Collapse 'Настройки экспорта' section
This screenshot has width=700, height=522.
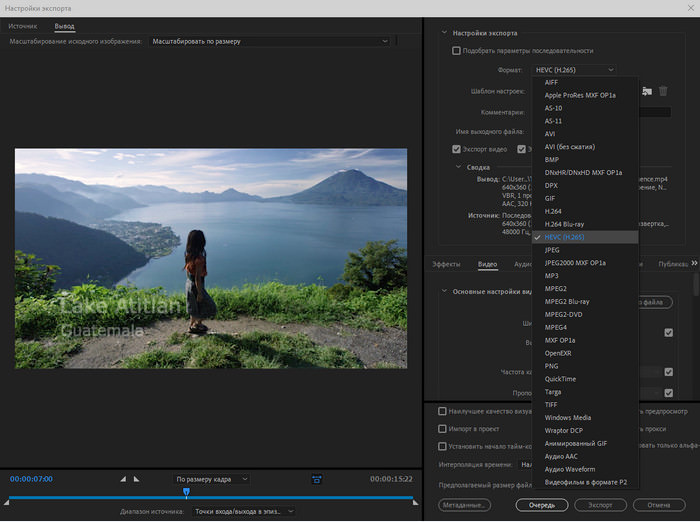coord(444,33)
